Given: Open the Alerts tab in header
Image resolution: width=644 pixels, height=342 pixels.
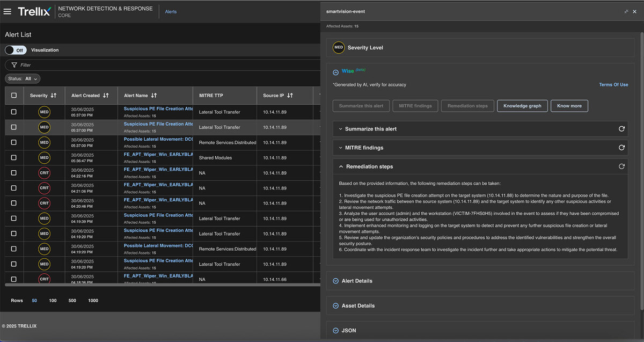Looking at the screenshot, I should (171, 11).
